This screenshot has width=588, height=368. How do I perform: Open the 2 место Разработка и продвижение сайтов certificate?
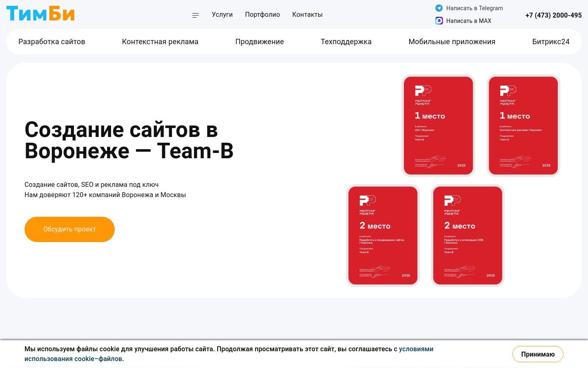tap(383, 236)
